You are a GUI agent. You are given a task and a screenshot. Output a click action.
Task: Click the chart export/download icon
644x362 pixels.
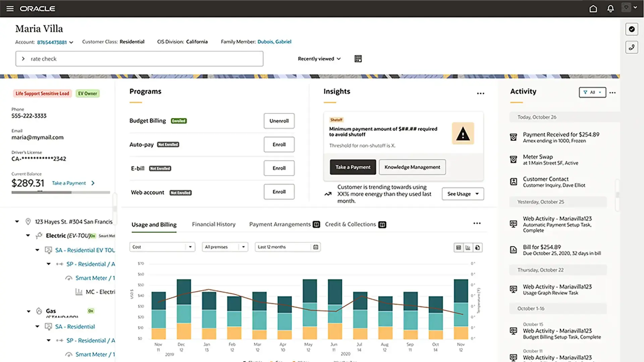(x=478, y=247)
